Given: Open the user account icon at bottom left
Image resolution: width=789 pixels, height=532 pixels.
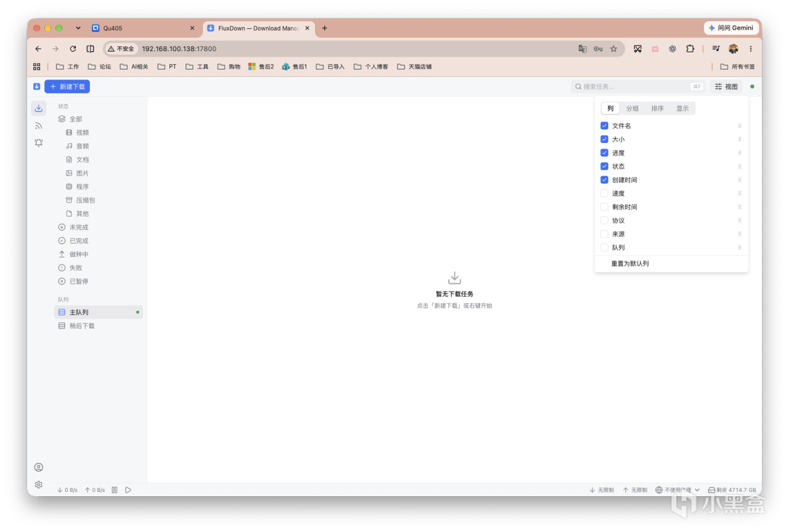Looking at the screenshot, I should pos(39,467).
